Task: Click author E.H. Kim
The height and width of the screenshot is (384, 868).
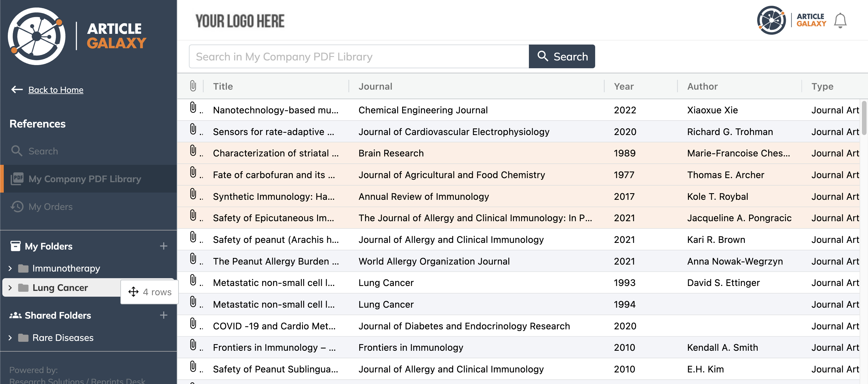Action: click(x=705, y=369)
